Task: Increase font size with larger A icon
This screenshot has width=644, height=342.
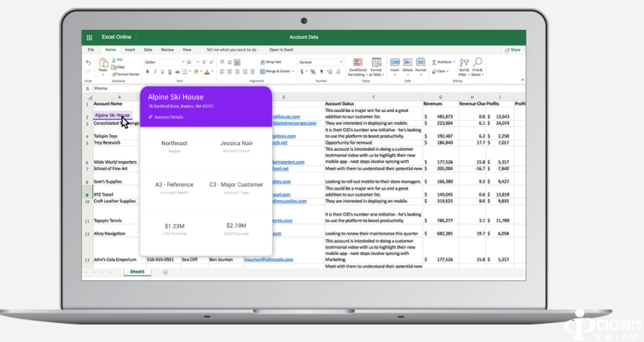Action: 204,62
